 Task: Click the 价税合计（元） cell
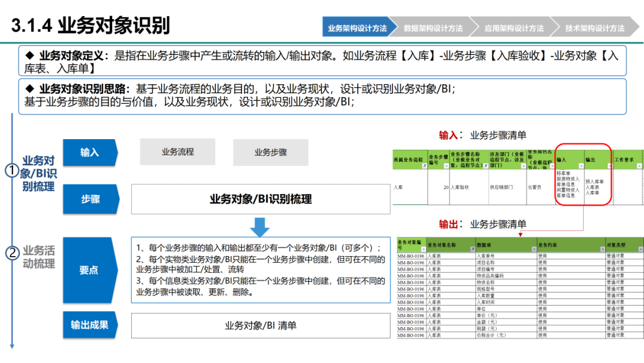click(506, 334)
